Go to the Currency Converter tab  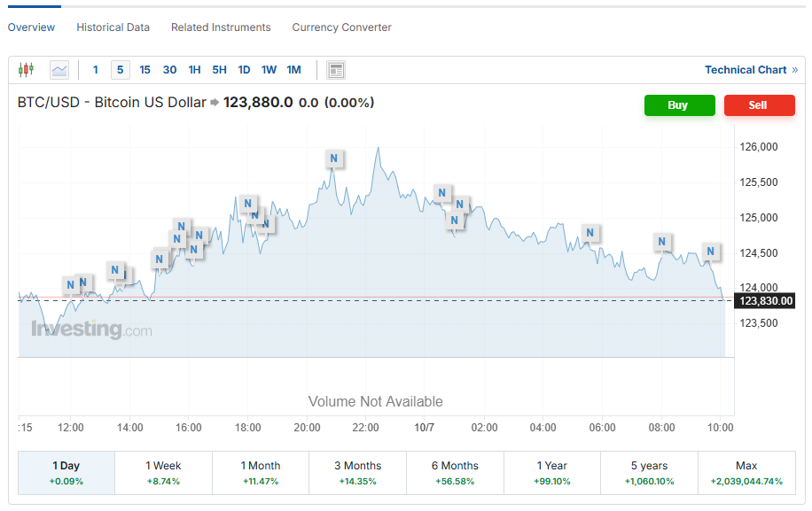(341, 27)
